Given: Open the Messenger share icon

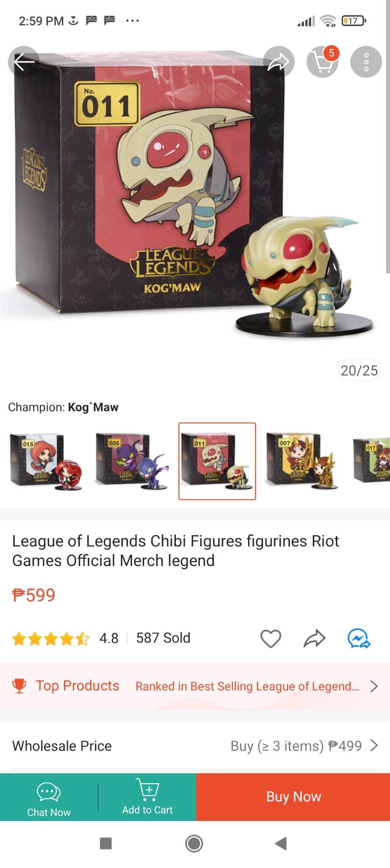Looking at the screenshot, I should 359,638.
